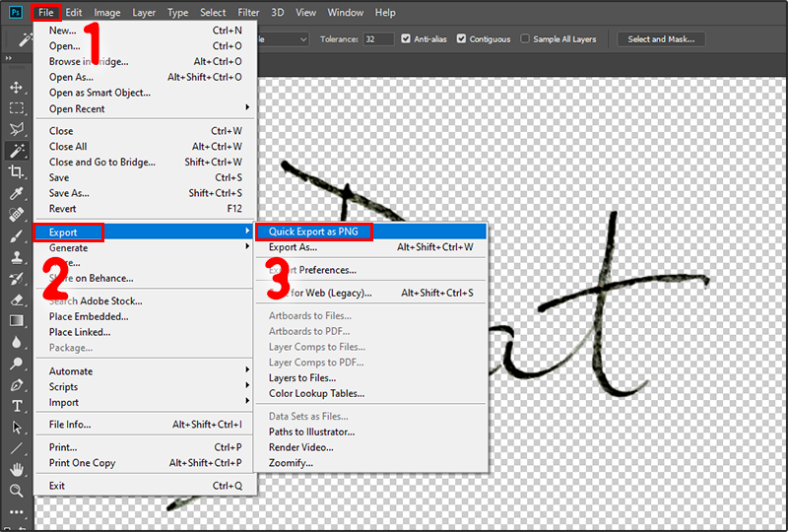The width and height of the screenshot is (788, 532).
Task: Select the Gradient tool
Action: pos(16,321)
